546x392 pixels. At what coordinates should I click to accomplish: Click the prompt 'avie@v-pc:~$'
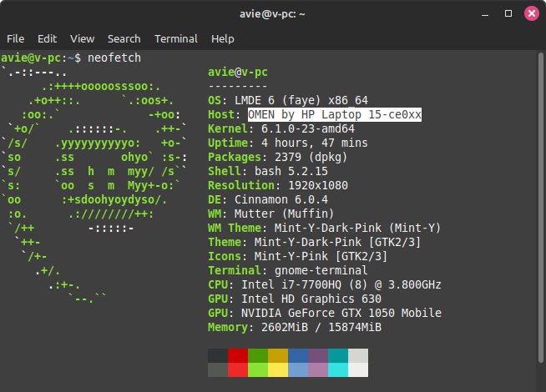tap(41, 58)
